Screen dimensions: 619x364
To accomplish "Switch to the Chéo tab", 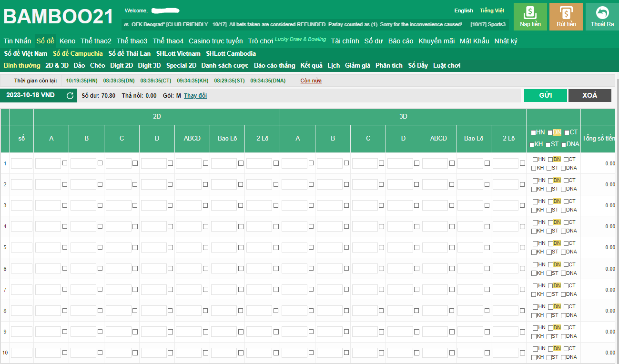I will click(x=98, y=65).
